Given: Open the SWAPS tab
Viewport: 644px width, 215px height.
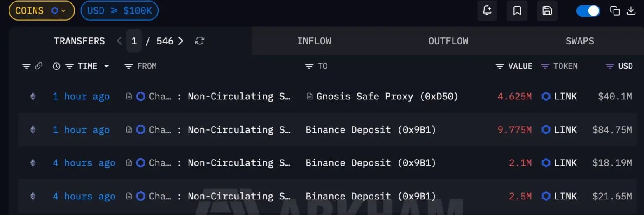Looking at the screenshot, I should pyautogui.click(x=579, y=41).
